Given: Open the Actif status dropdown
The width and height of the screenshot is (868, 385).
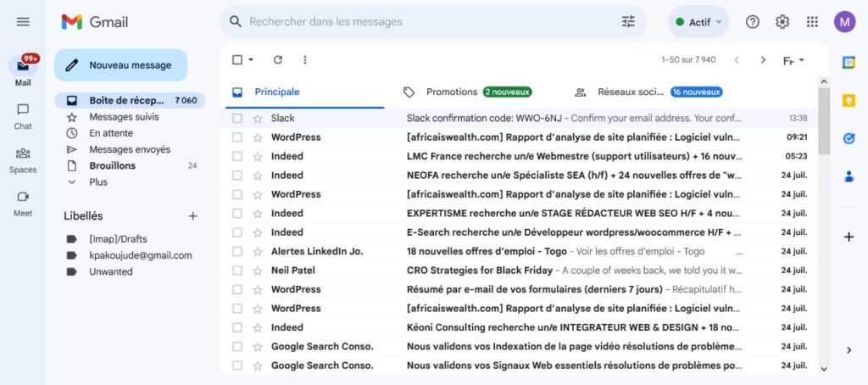Looking at the screenshot, I should [698, 21].
